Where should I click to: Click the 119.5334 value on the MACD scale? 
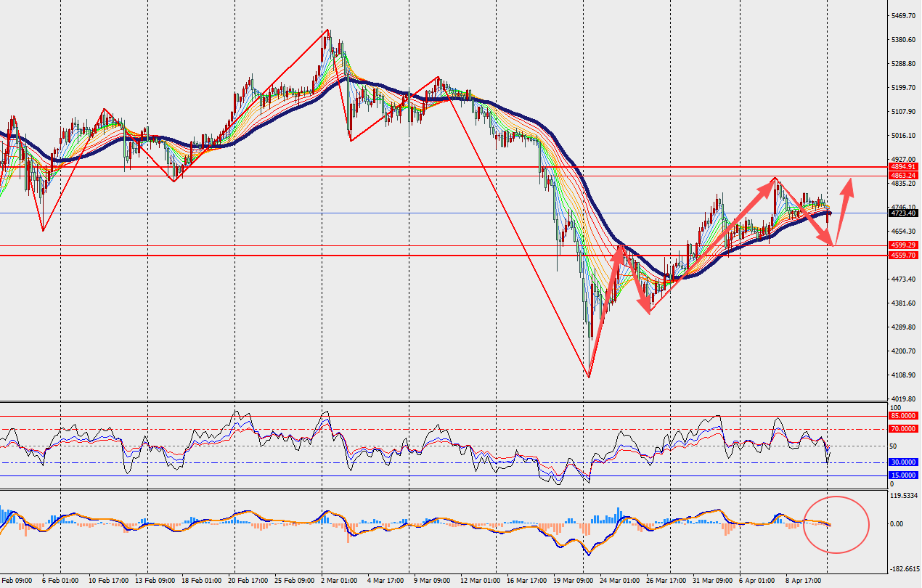coord(905,497)
